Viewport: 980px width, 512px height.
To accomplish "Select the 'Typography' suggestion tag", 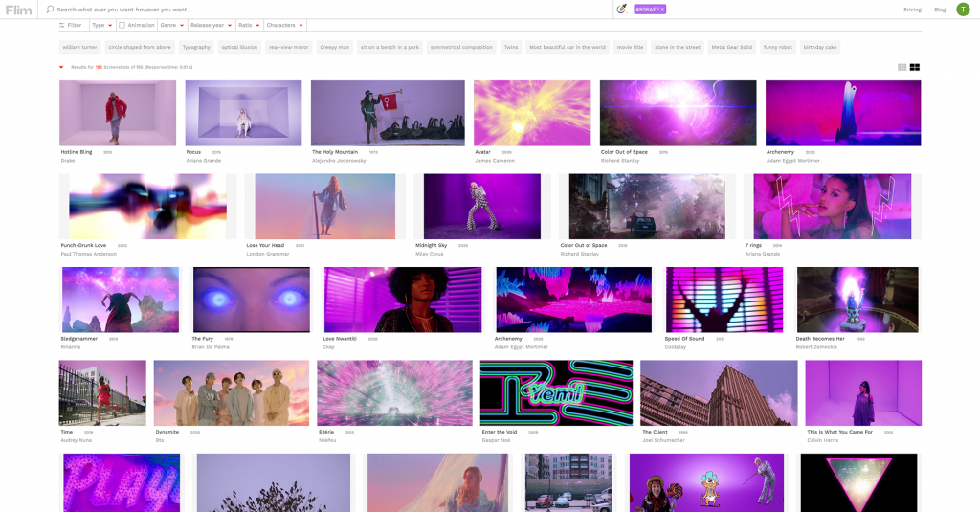I will pos(196,48).
